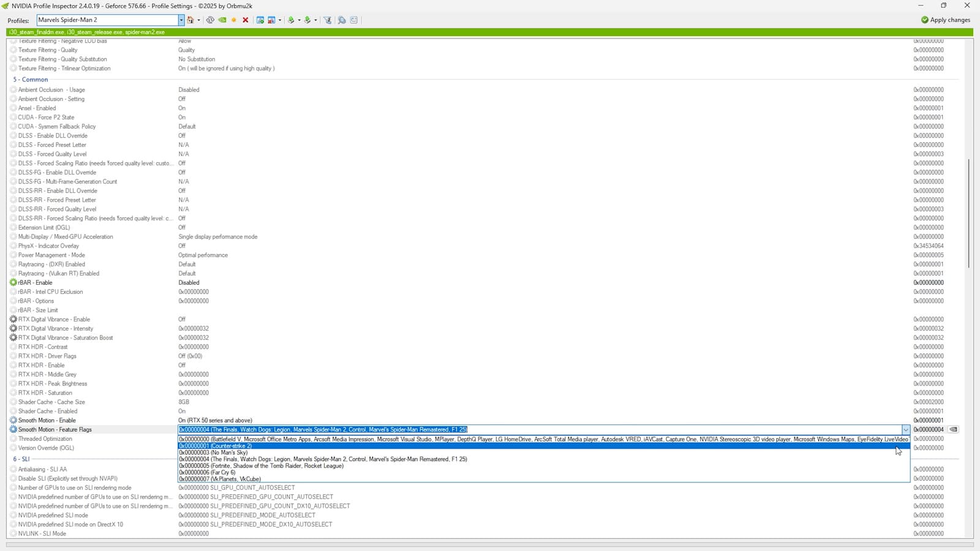Click gear icon next to RTX Digital Vibrance - Enable
Screen dimensions: 980x551
pos(13,320)
